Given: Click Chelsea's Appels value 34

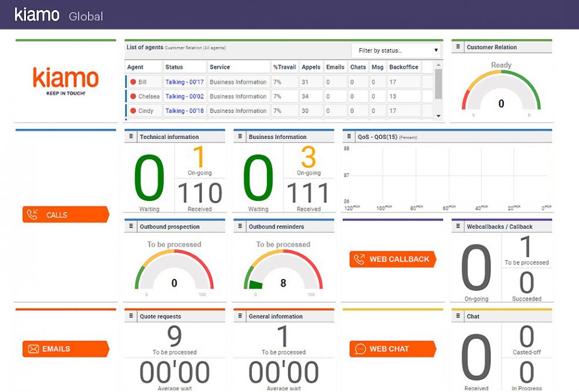Looking at the screenshot, I should coord(305,96).
